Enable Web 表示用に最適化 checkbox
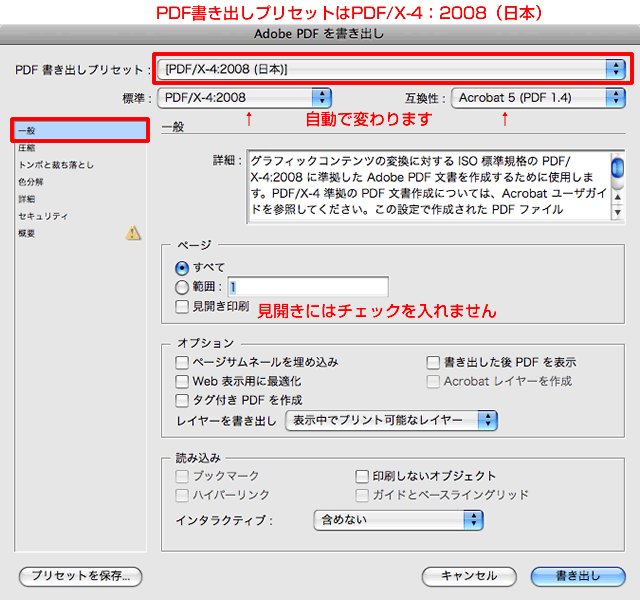The height and width of the screenshot is (600, 640). 182,382
